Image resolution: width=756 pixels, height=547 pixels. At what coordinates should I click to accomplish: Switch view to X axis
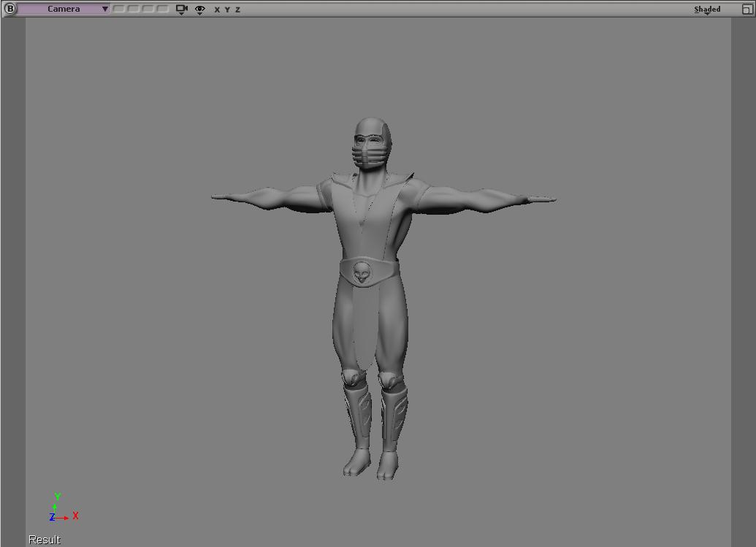[217, 9]
